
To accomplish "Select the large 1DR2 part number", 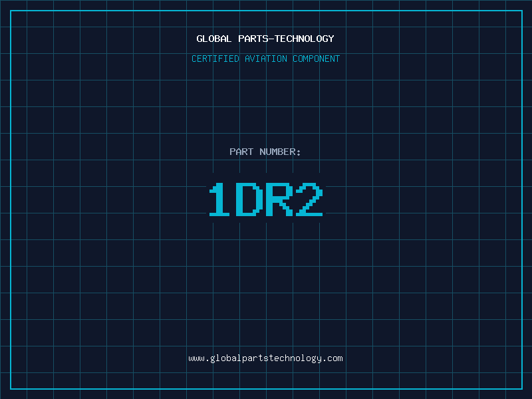I will [265, 200].
